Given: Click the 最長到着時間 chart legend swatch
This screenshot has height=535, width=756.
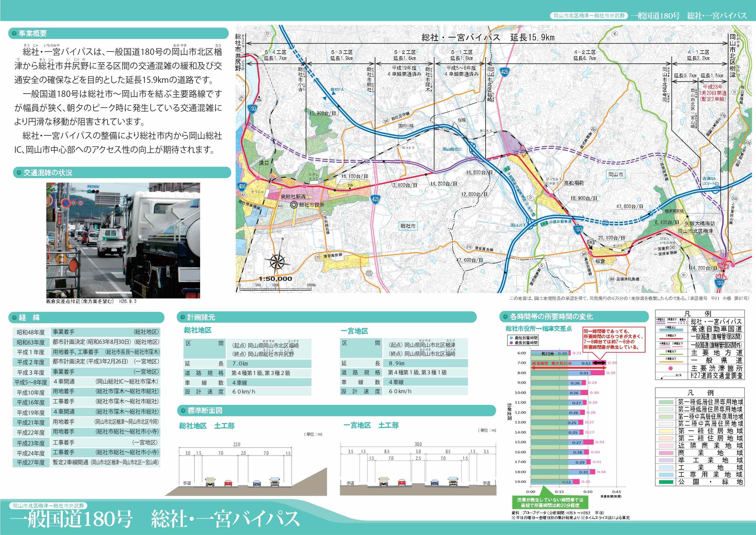Looking at the screenshot, I should point(511,343).
